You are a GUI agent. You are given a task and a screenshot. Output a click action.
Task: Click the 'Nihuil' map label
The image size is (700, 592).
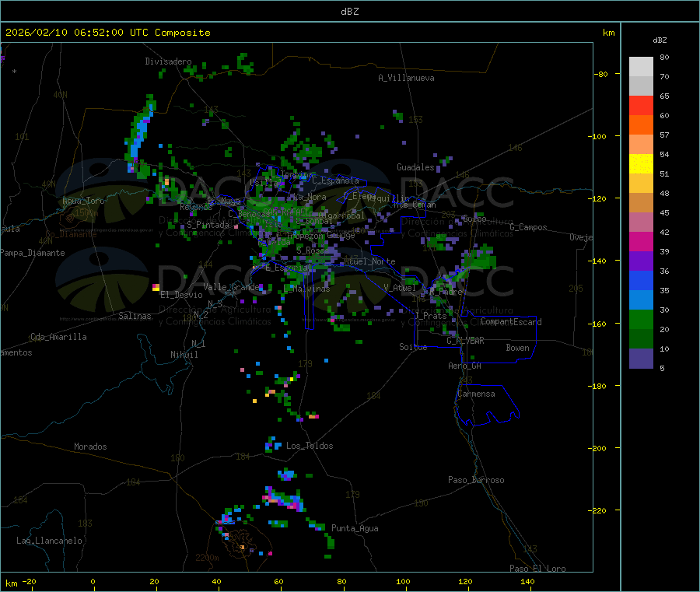point(184,355)
